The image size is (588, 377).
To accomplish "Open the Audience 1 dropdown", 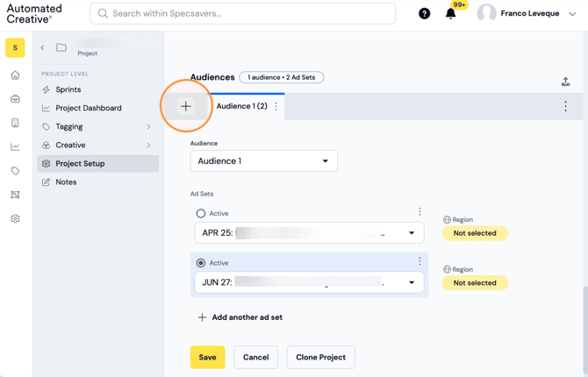I will pyautogui.click(x=264, y=161).
